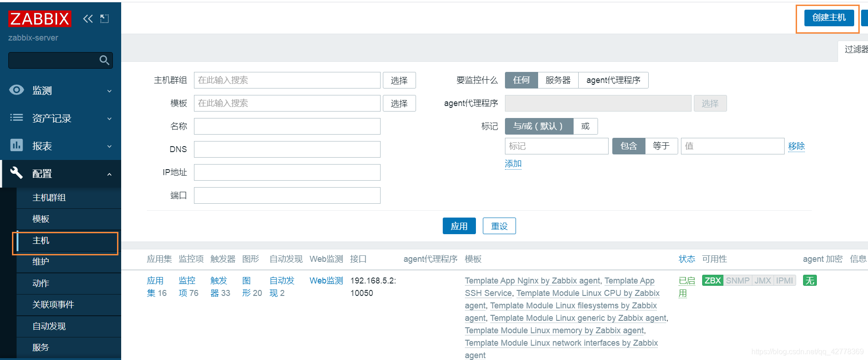Click the SNMP availability badge

[738, 280]
